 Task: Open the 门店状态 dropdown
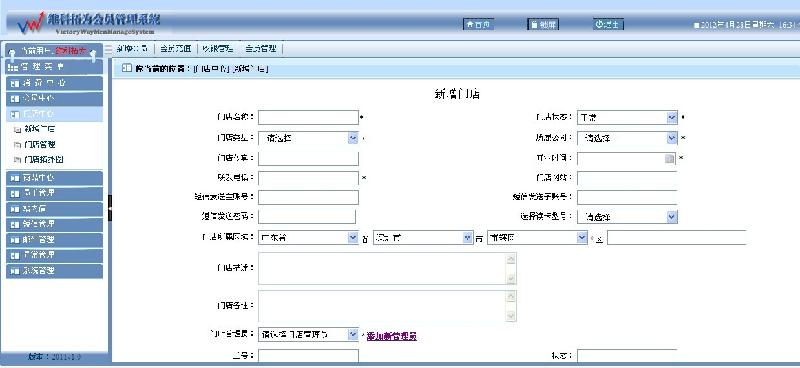point(627,117)
